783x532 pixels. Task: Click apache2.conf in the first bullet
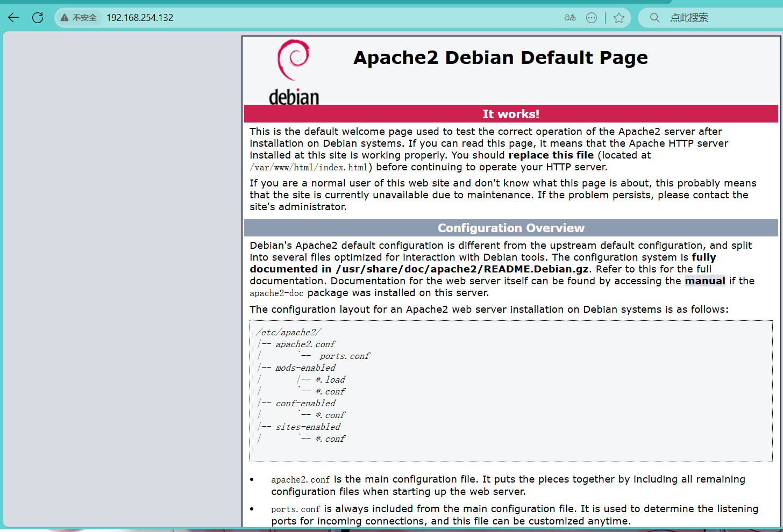[301, 480]
